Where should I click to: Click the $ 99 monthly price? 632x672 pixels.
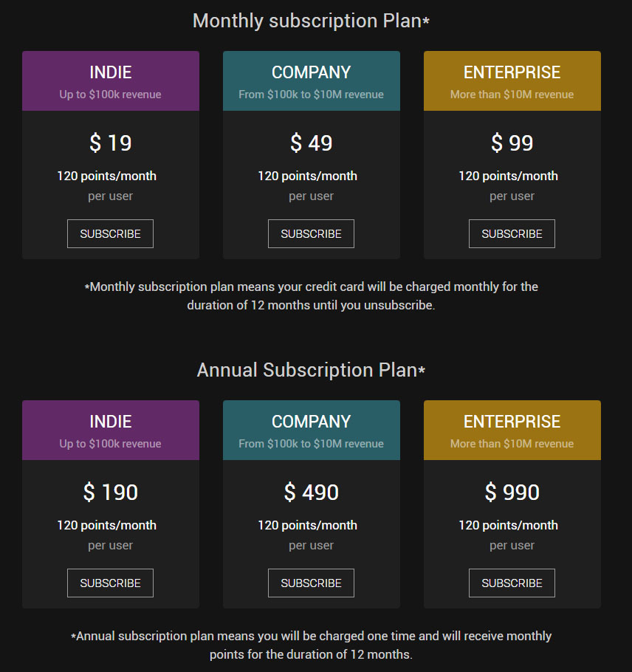pyautogui.click(x=512, y=143)
